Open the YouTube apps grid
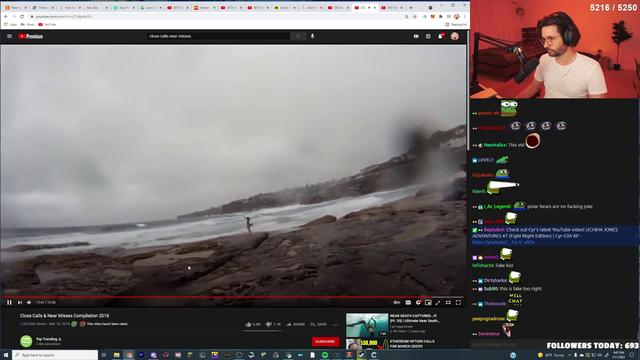Image resolution: width=640 pixels, height=360 pixels. 428,36
